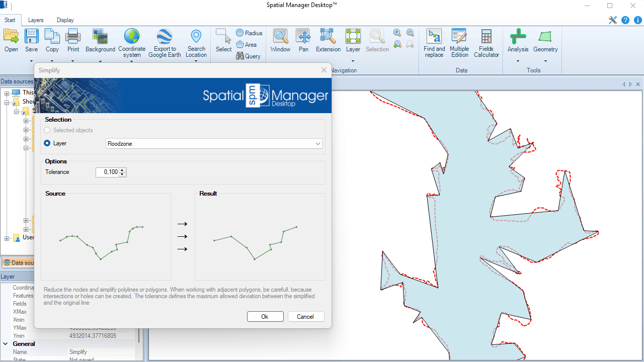Choose Radius selection tool
Viewport: 644px width, 362px height.
coord(249,33)
